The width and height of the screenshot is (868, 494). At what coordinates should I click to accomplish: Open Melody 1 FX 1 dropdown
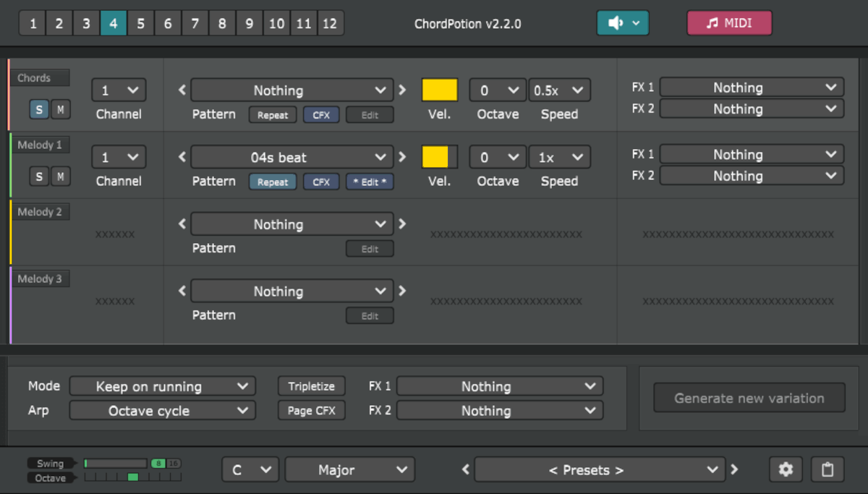coord(752,154)
